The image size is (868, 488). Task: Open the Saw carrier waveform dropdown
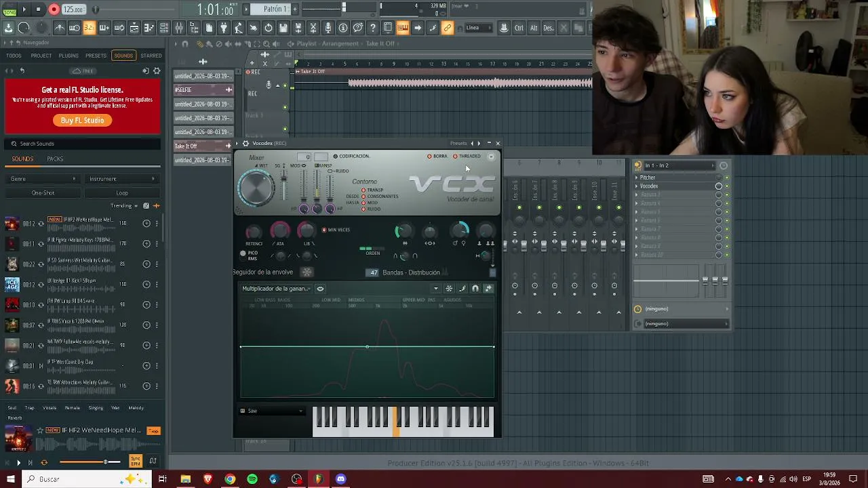(x=271, y=411)
